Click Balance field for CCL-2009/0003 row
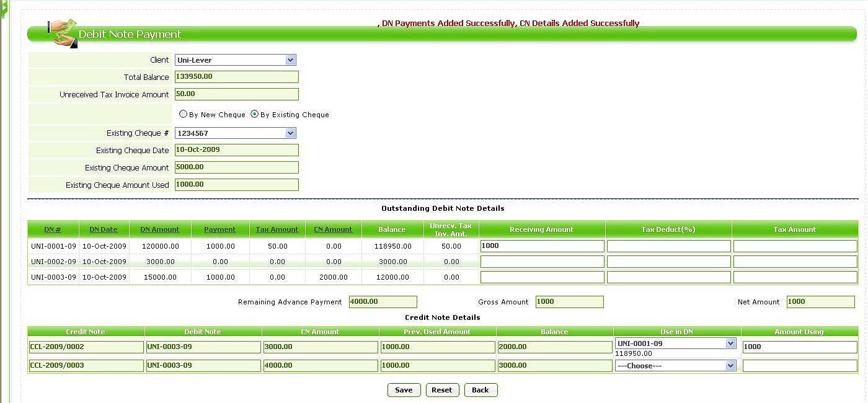Image resolution: width=868 pixels, height=403 pixels. [x=555, y=366]
